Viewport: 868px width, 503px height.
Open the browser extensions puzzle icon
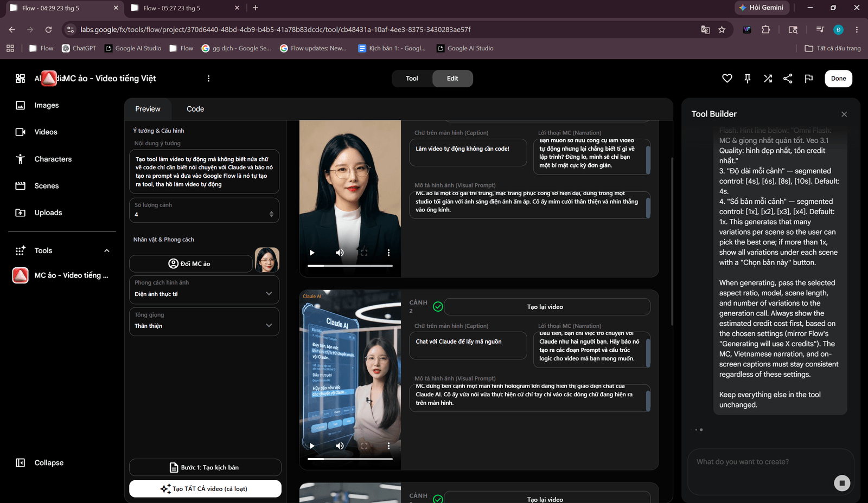[x=765, y=30]
